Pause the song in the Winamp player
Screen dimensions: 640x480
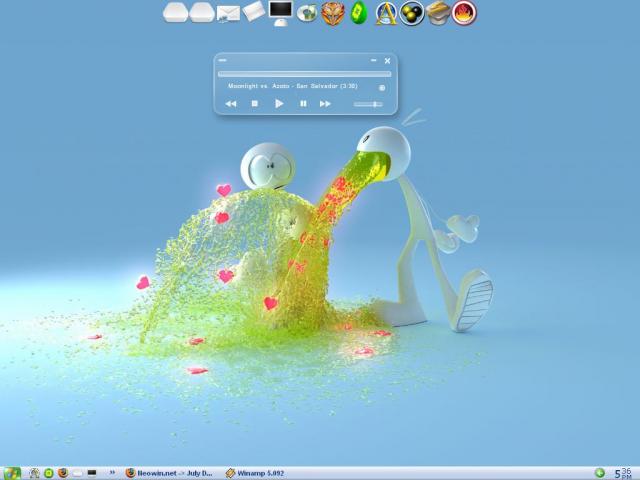point(303,104)
